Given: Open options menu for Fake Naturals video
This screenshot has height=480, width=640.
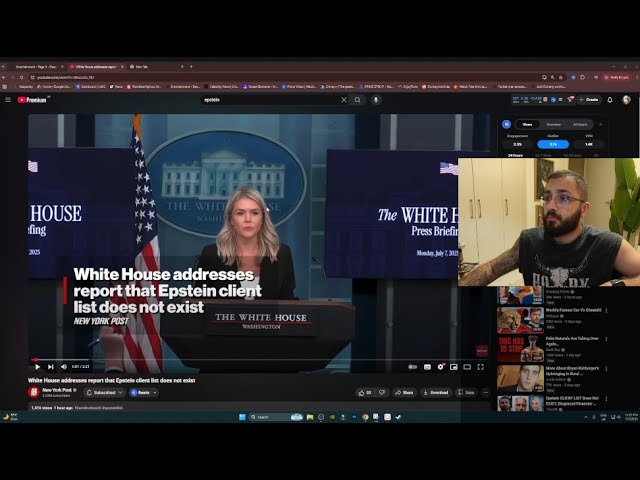Looking at the screenshot, I should 606,339.
